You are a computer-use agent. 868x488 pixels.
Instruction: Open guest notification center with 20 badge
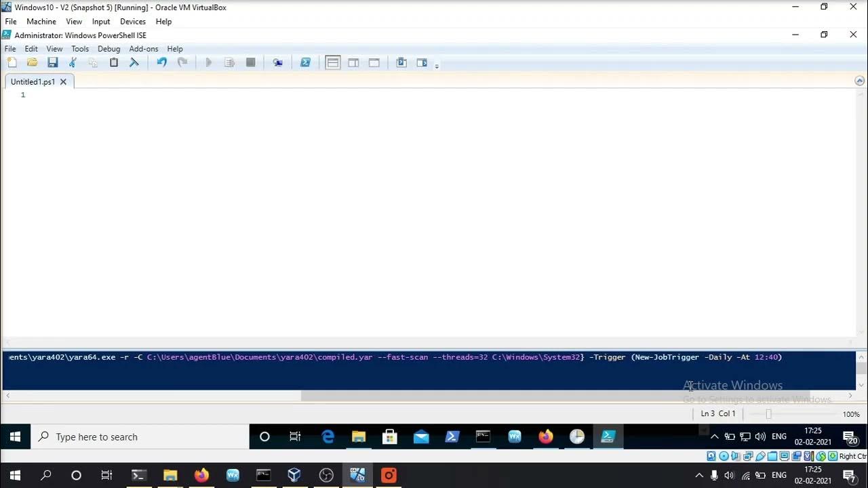pyautogui.click(x=850, y=438)
